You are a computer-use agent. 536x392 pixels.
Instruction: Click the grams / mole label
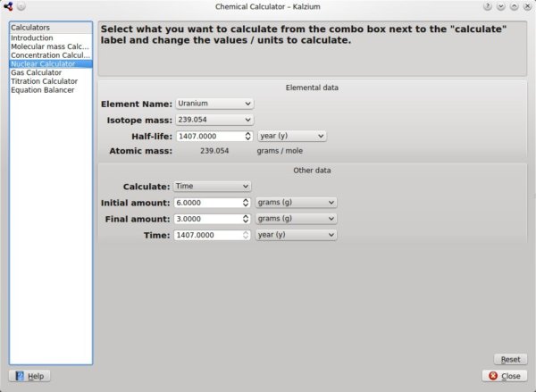(280, 151)
